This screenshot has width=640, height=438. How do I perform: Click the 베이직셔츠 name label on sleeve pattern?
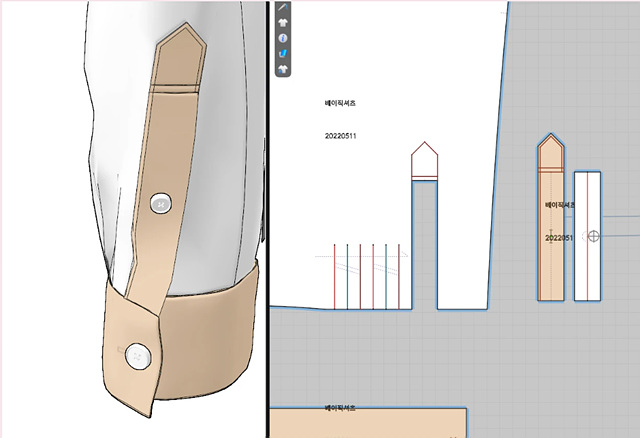340,103
